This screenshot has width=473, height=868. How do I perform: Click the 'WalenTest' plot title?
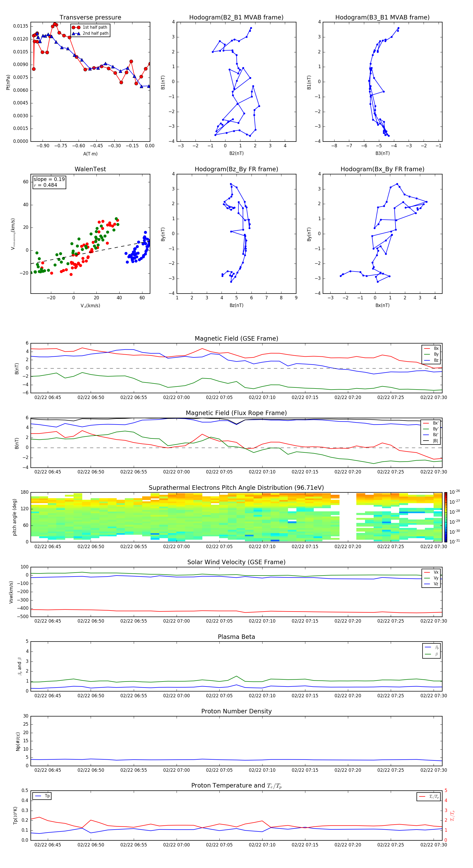(x=90, y=169)
